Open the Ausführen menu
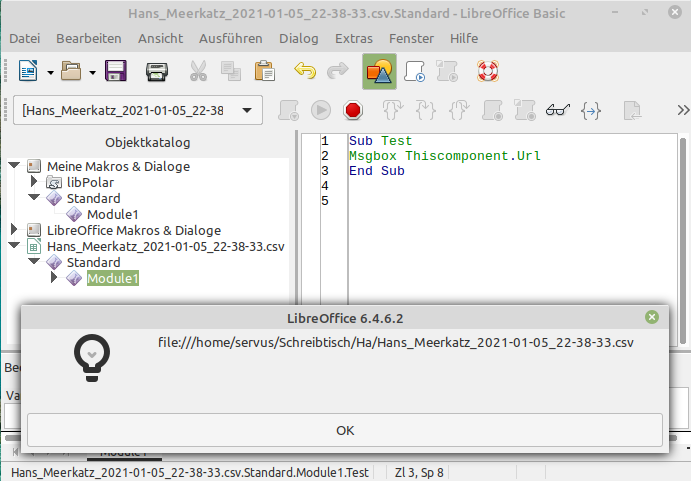Screen dimensions: 691x481 click(230, 39)
